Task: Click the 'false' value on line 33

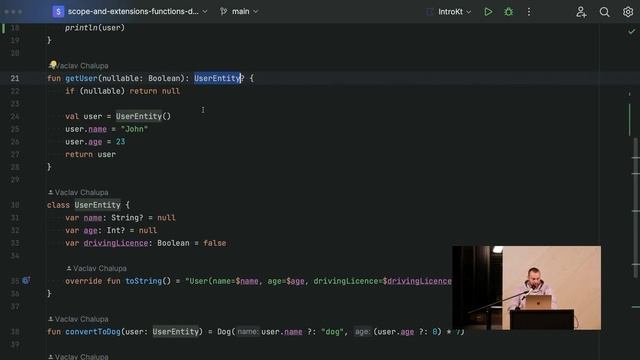Action: point(215,243)
